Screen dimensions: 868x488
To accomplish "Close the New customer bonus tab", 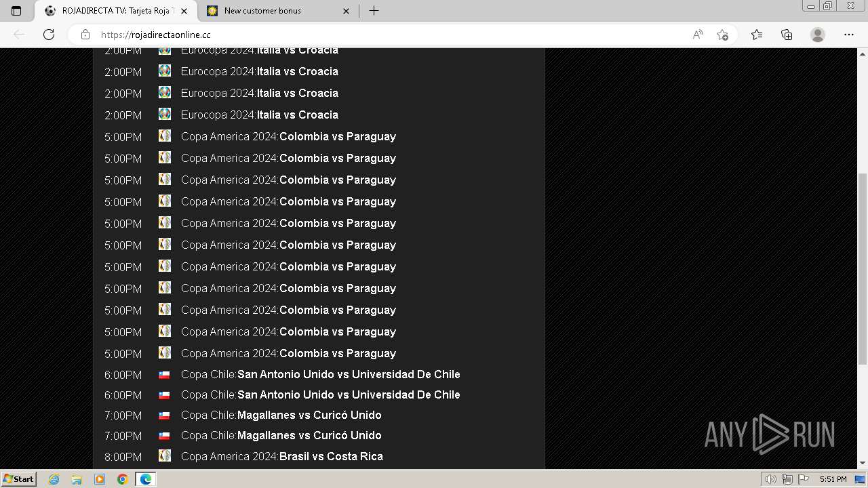I will [x=346, y=11].
